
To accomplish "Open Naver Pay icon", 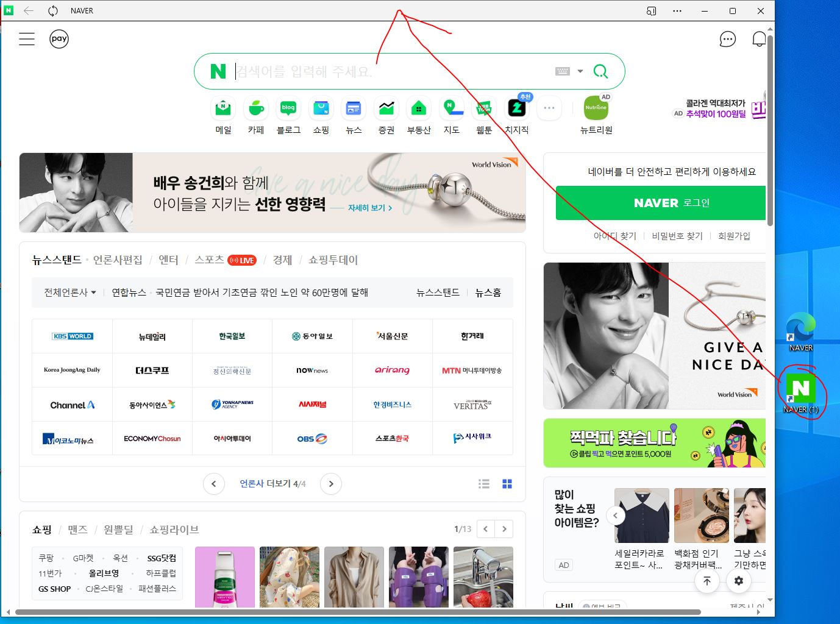I will click(x=59, y=39).
